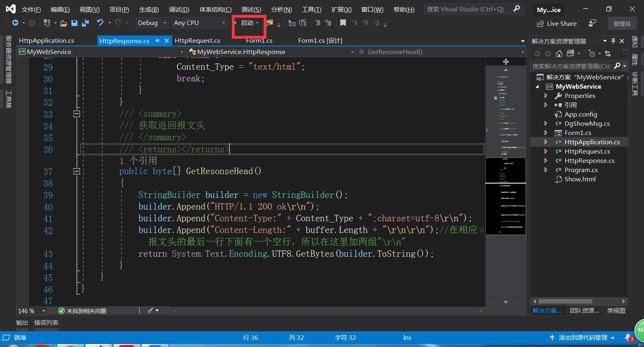The width and height of the screenshot is (644, 347).
Task: Open the 文件(F) menu
Action: (x=31, y=9)
